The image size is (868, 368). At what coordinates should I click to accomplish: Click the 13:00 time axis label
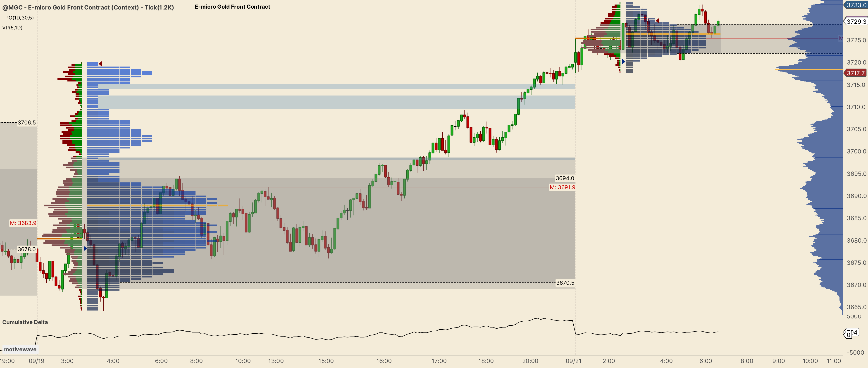[276, 361]
